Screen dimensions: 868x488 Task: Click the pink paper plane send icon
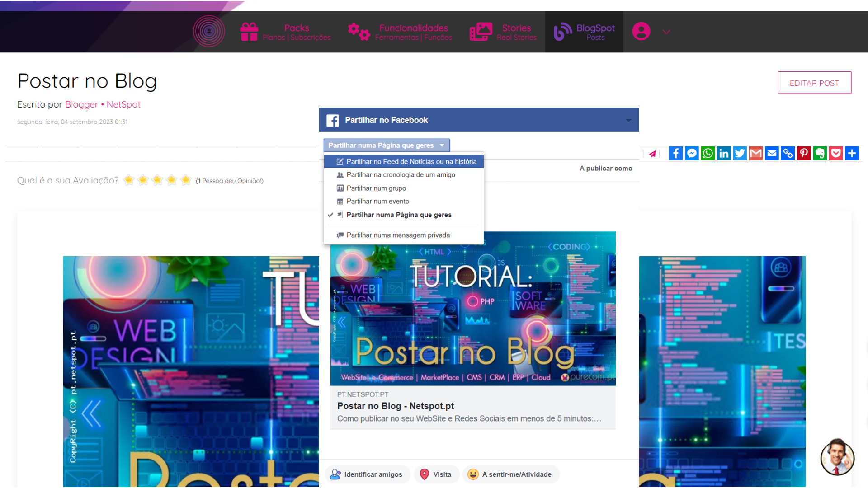tap(652, 154)
